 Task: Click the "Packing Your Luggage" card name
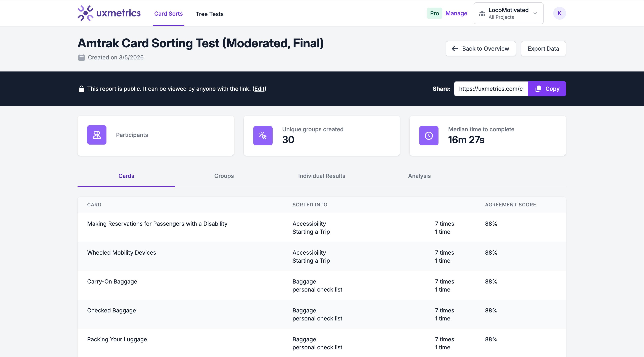point(117,340)
